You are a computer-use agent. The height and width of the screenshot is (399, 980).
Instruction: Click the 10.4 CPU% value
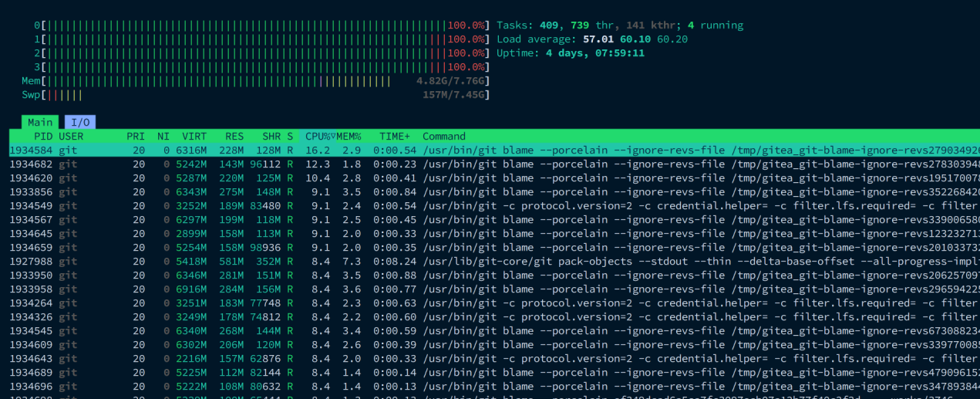coord(318,178)
